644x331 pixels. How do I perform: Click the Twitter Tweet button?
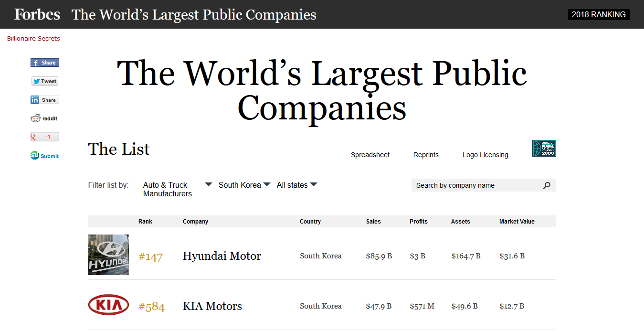[45, 81]
